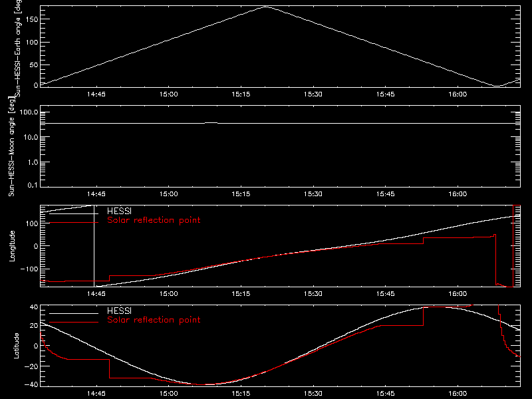Viewport: 532px width, 399px height.
Task: Click 15:45 time label below Earth angle plot
Action: tap(386, 94)
